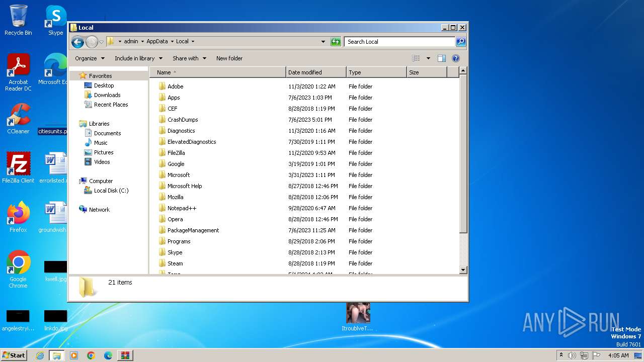Open the Documents library
This screenshot has height=362, width=644.
[x=107, y=133]
